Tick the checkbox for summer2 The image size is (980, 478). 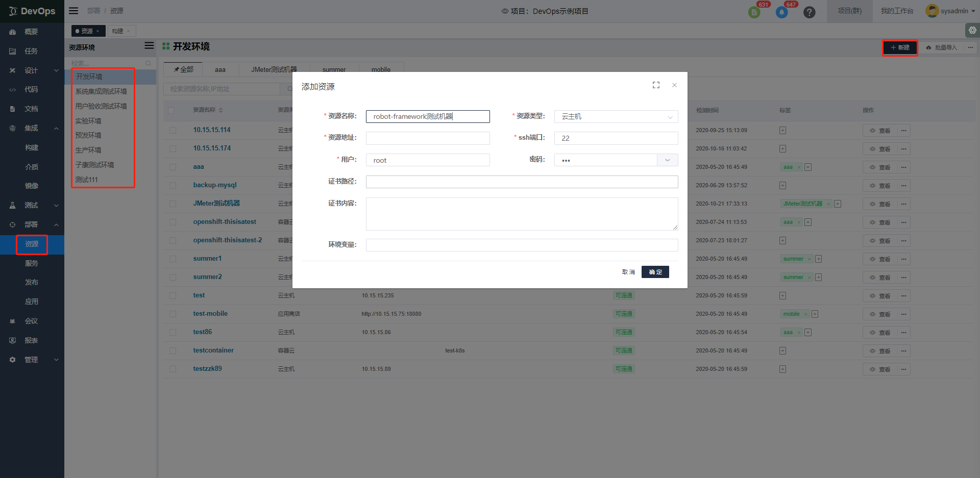(x=173, y=278)
